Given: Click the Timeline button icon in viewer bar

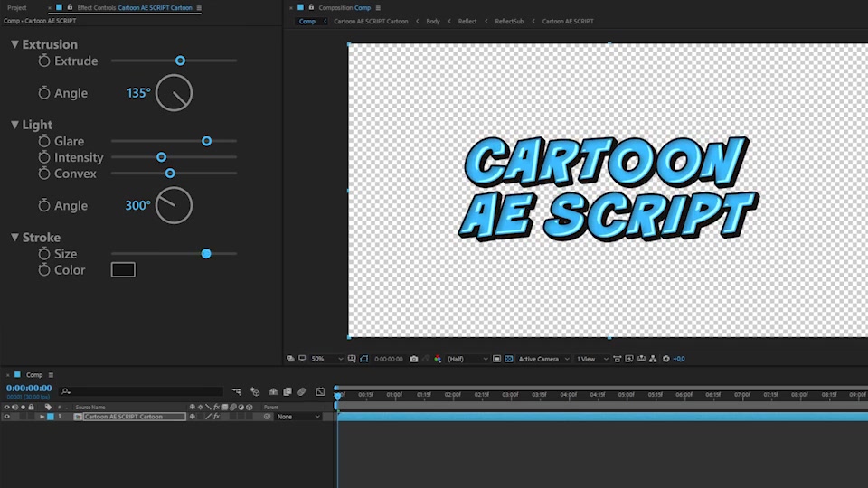Looking at the screenshot, I should coord(641,359).
